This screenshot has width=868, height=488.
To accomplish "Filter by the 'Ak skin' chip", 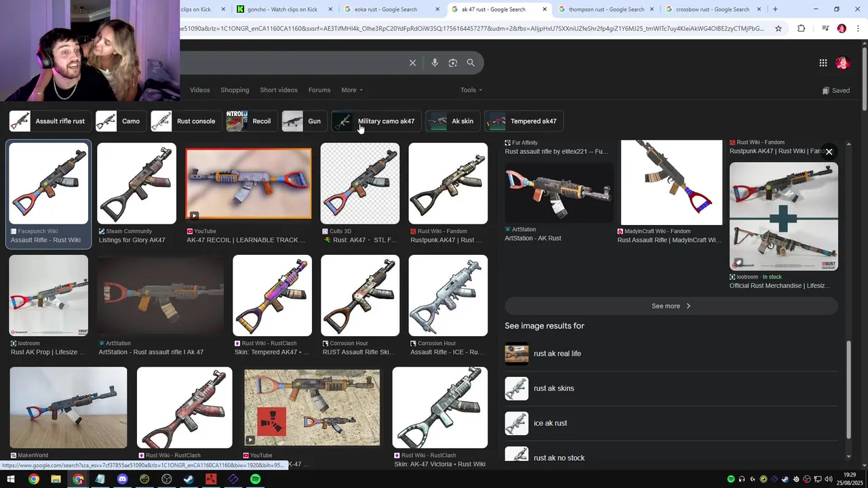I will coord(453,121).
